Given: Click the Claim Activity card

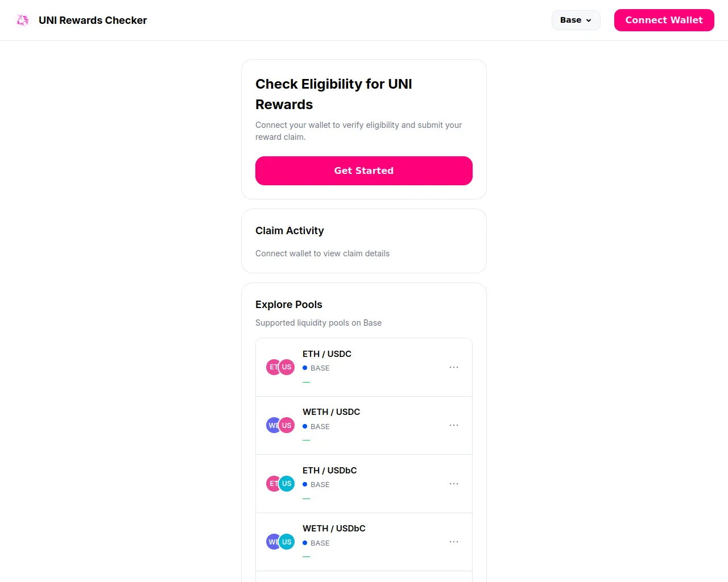Looking at the screenshot, I should click(363, 241).
